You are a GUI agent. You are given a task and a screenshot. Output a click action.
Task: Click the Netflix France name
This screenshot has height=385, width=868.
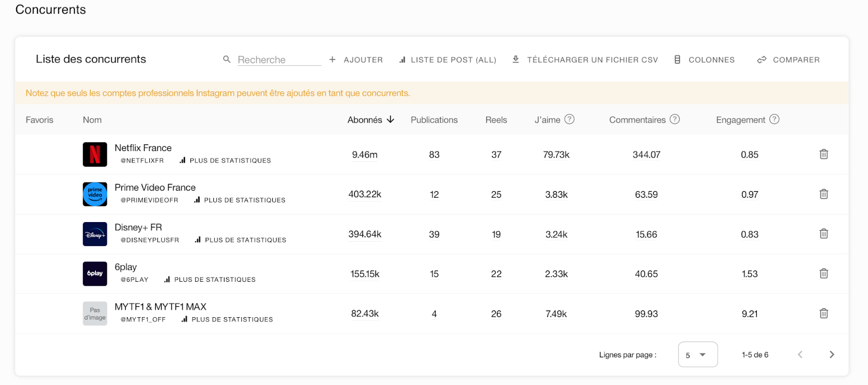tap(143, 148)
